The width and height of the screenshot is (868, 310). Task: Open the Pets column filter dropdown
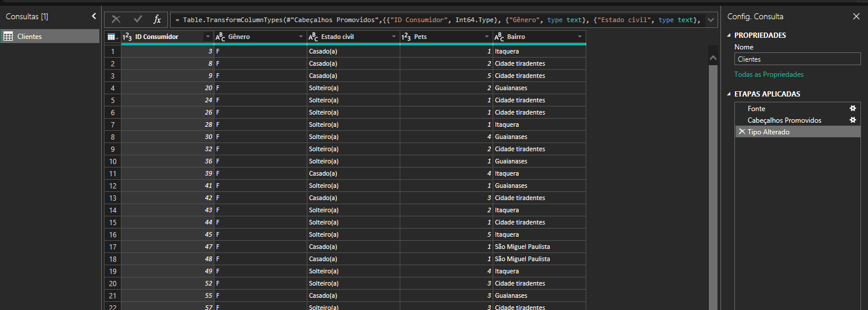pyautogui.click(x=487, y=37)
